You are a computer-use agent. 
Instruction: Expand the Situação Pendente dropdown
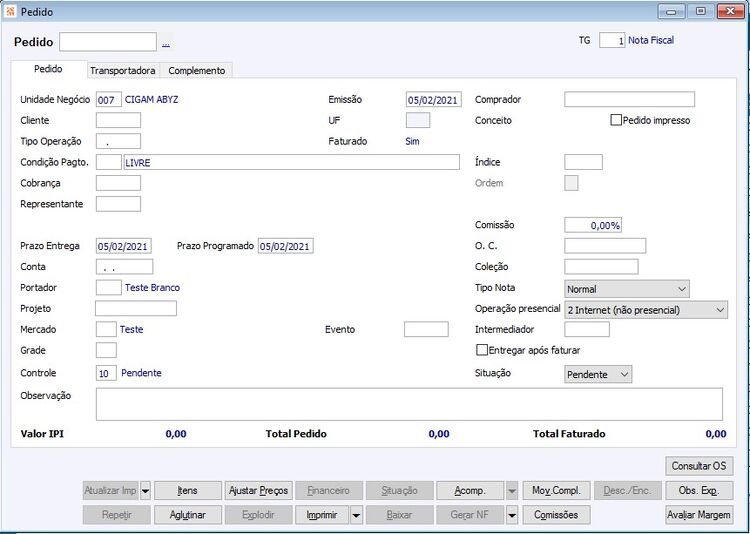598,374
